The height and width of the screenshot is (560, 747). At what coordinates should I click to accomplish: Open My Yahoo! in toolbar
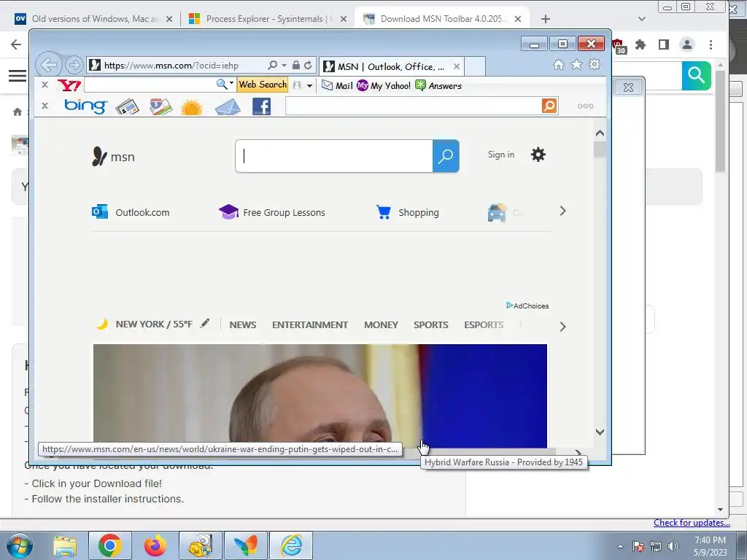(x=384, y=86)
